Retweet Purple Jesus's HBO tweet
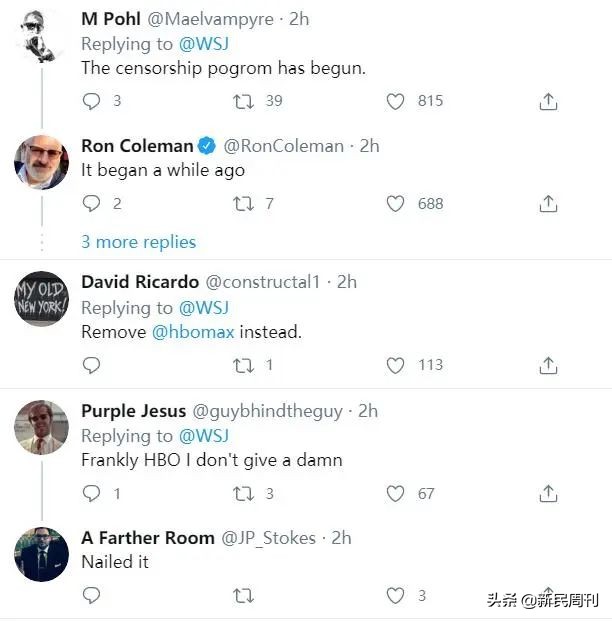 (x=243, y=493)
